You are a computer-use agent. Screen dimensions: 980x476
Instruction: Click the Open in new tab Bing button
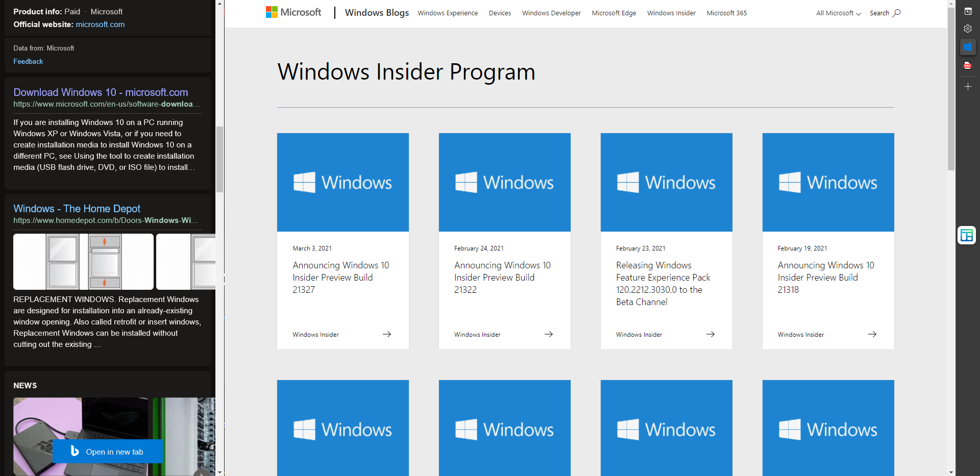pyautogui.click(x=107, y=452)
